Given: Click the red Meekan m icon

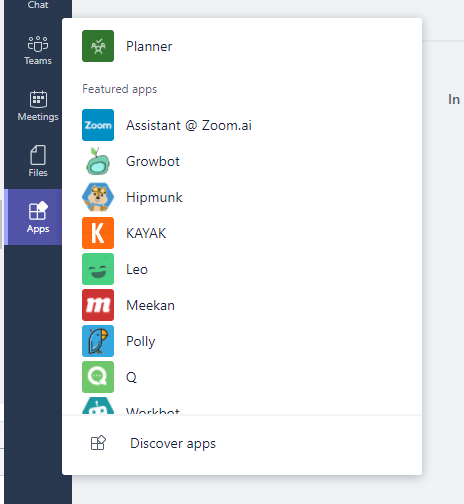Looking at the screenshot, I should point(98,305).
